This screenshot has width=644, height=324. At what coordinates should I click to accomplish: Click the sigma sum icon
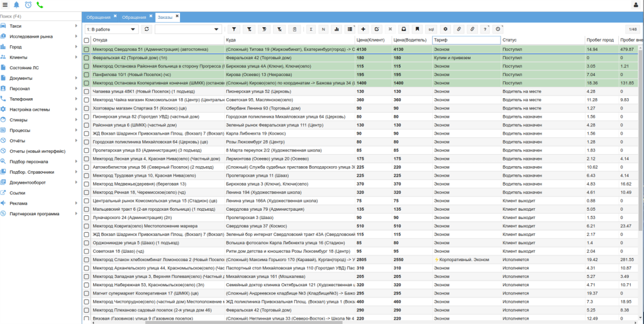click(311, 29)
